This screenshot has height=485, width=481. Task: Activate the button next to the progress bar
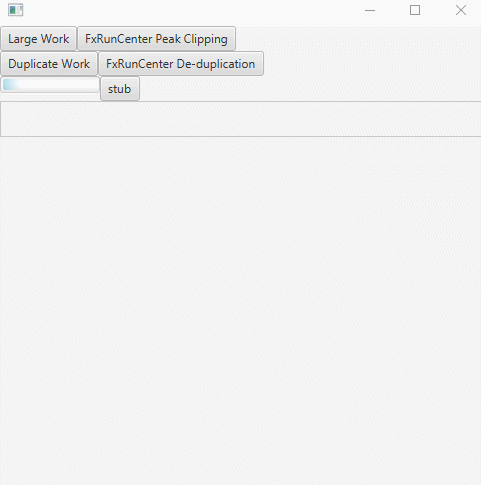[120, 89]
